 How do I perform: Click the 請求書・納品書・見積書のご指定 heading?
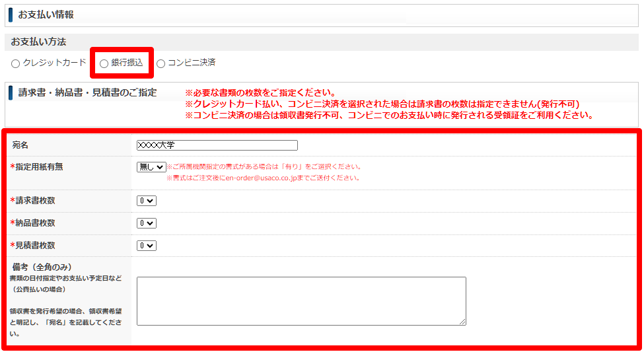click(x=87, y=92)
